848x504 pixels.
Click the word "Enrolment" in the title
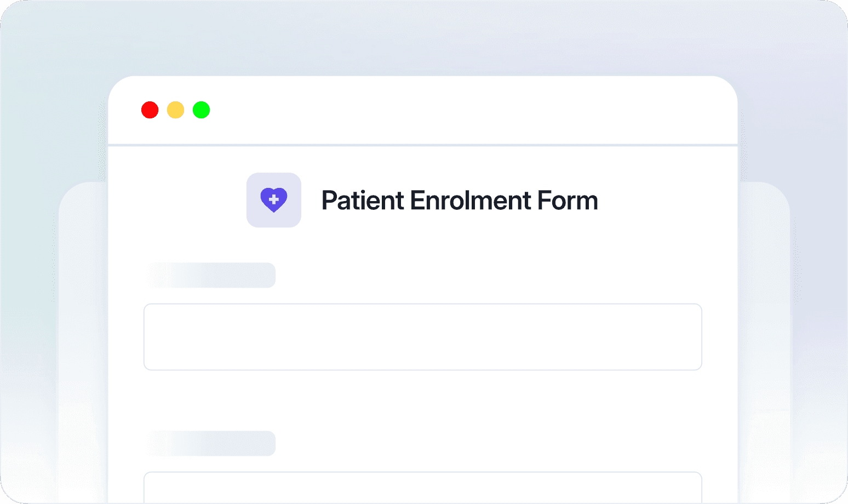471,201
